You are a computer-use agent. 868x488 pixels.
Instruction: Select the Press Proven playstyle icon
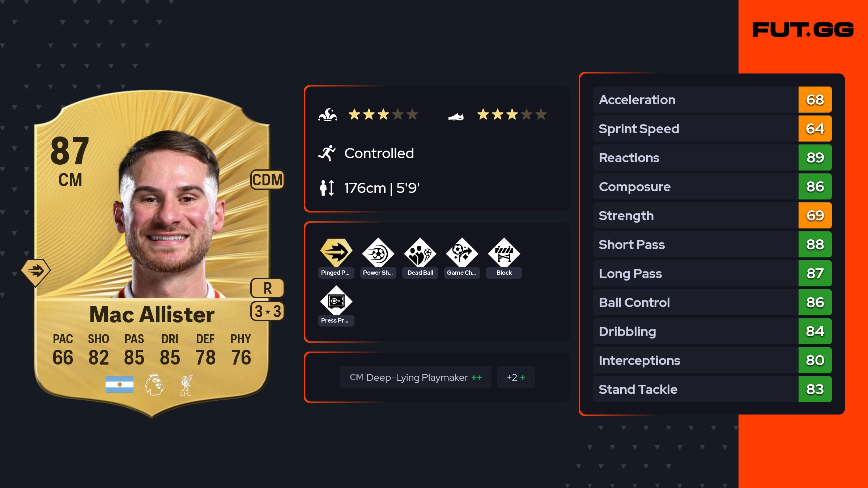click(336, 300)
